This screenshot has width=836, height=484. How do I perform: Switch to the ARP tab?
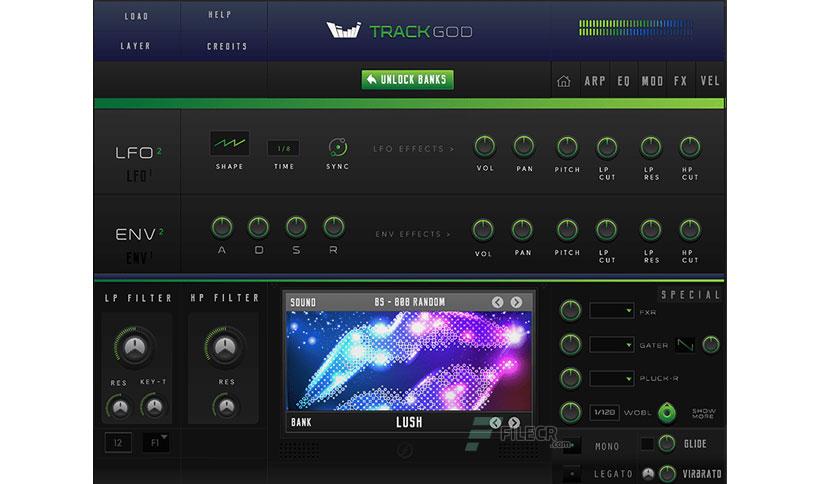pos(594,81)
